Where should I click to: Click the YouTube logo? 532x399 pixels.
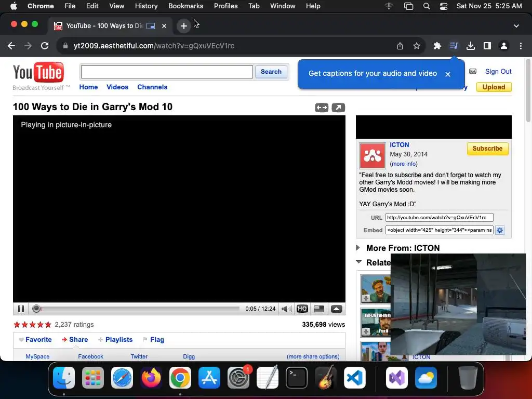tap(38, 72)
